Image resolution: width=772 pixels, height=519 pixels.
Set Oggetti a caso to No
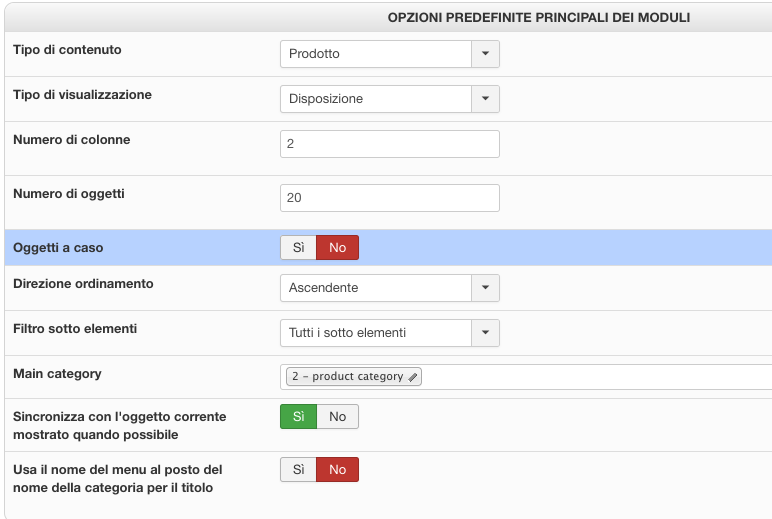coord(337,247)
